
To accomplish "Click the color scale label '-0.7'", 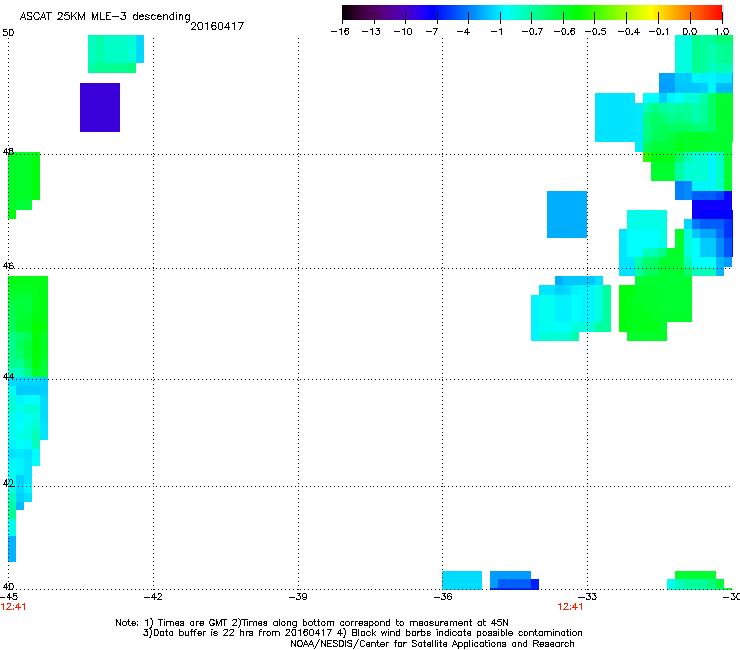I will pyautogui.click(x=532, y=32).
